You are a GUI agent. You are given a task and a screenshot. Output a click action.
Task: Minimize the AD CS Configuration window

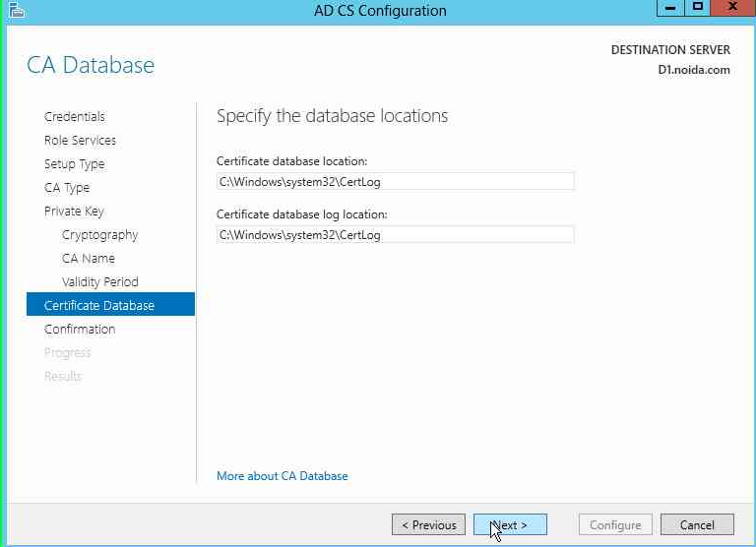[x=670, y=8]
